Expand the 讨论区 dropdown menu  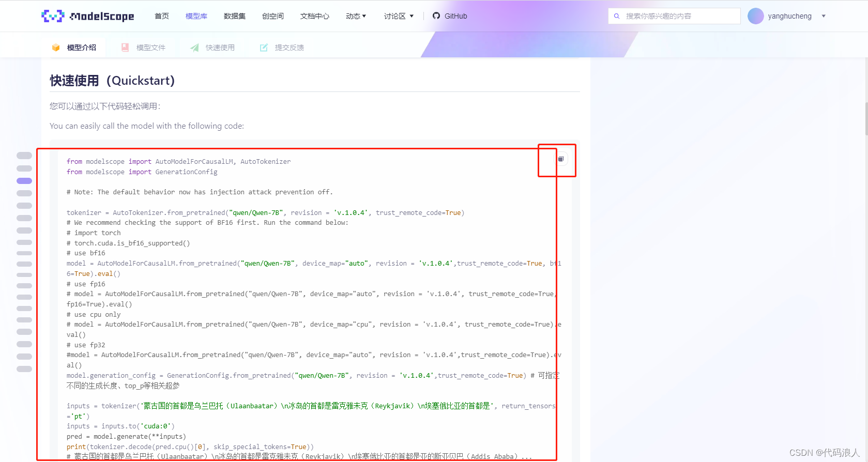pyautogui.click(x=399, y=16)
